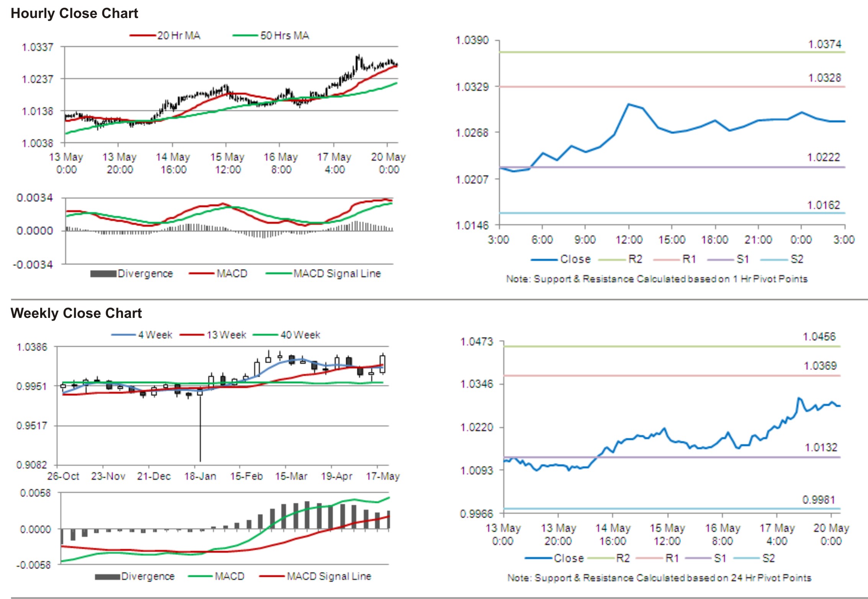The width and height of the screenshot is (868, 599).
Task: Click the "-0.0058" weekly MACD axis value
Action: coord(33,565)
